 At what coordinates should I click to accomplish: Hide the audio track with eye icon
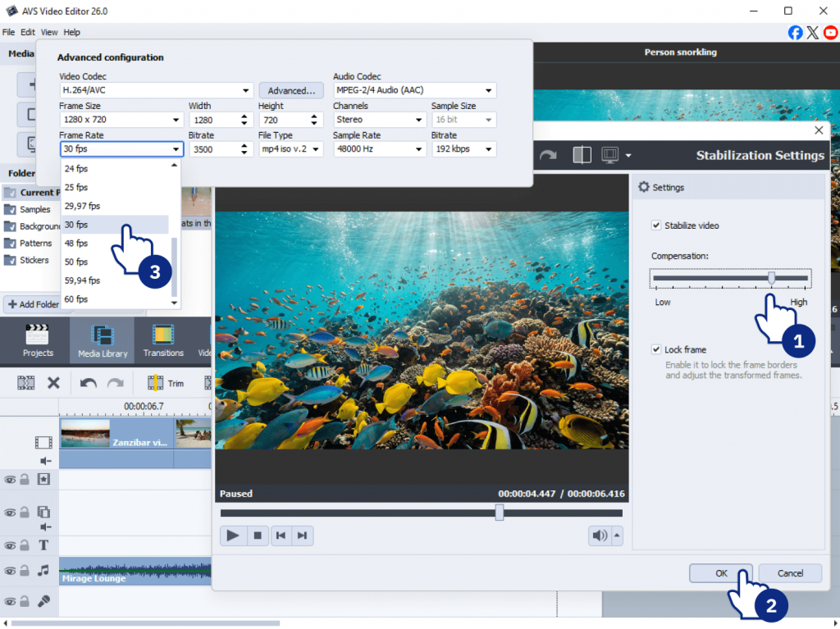[x=10, y=571]
